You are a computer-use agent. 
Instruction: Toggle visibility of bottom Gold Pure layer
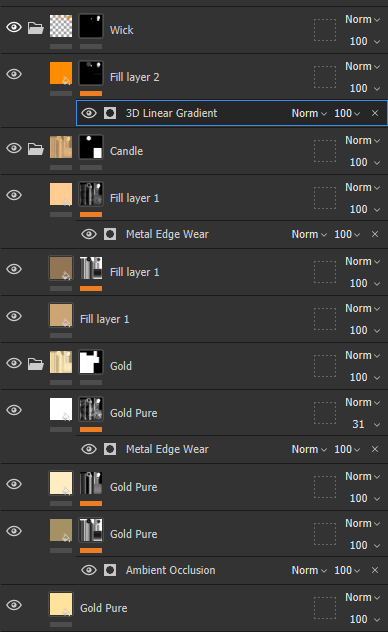[x=14, y=605]
